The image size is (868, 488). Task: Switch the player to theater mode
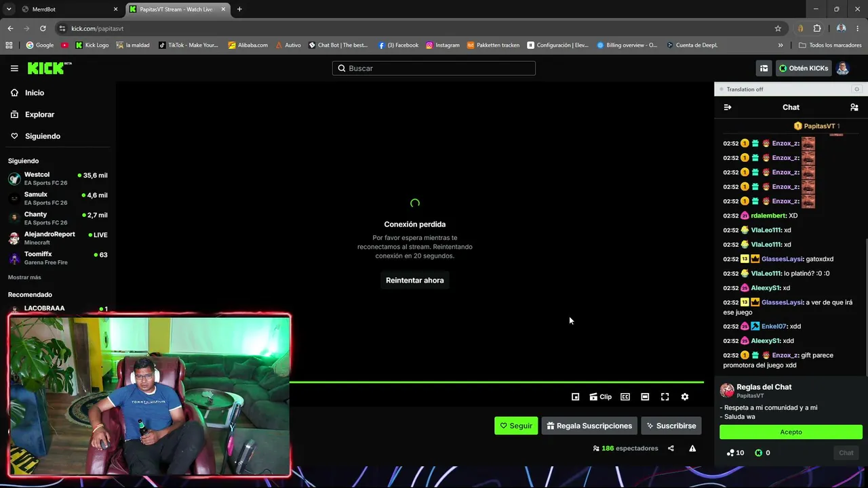(x=645, y=397)
